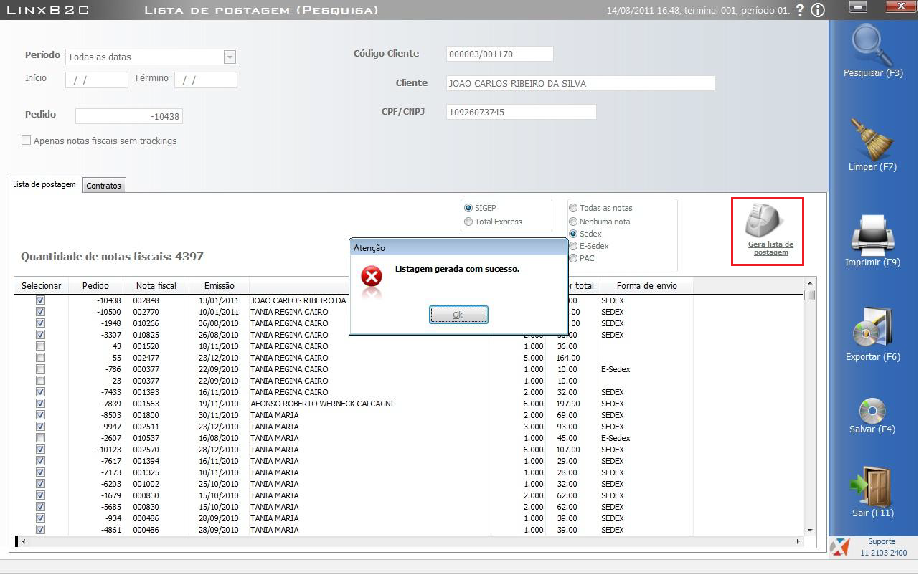This screenshot has width=924, height=585.
Task: Click the Salvar CD icon
Action: [872, 410]
